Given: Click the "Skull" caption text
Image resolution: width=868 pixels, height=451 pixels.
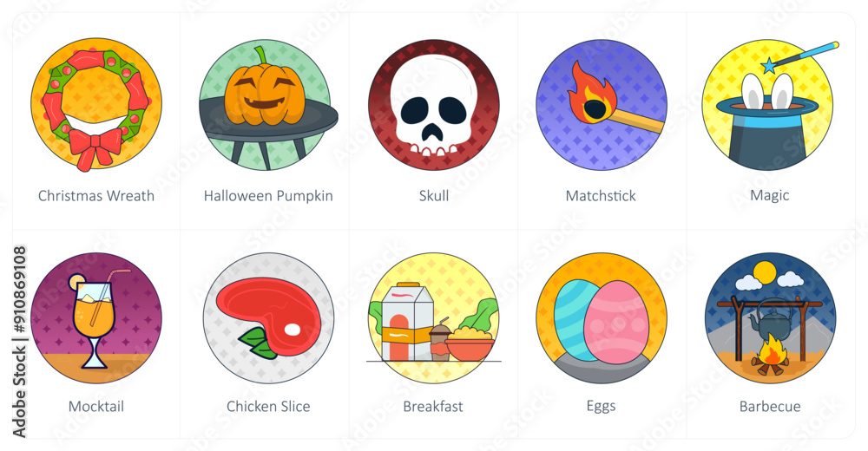Looking at the screenshot, I should [434, 196].
